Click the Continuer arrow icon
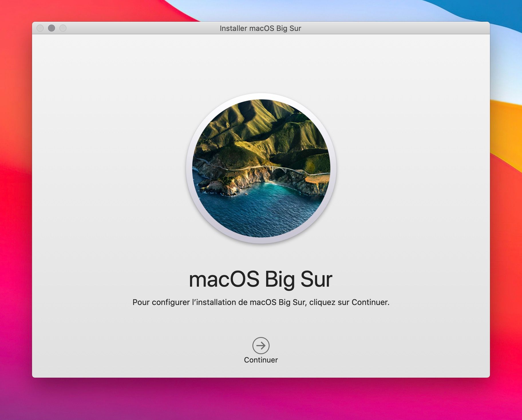The image size is (522, 420). pyautogui.click(x=261, y=345)
